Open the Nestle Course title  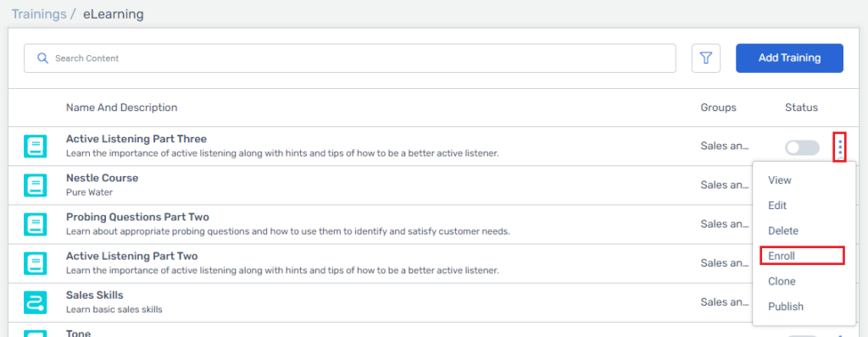point(102,178)
